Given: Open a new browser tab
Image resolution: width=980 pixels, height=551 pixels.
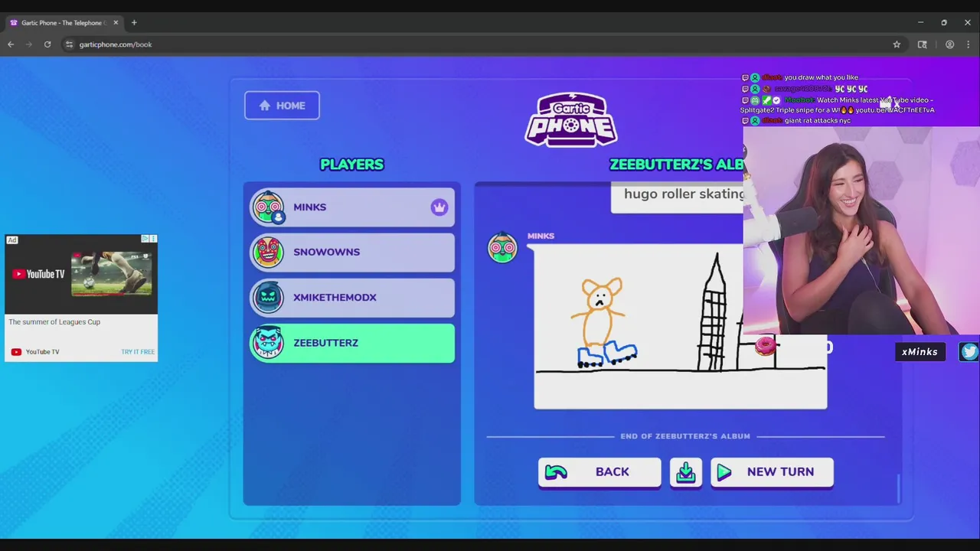Looking at the screenshot, I should click(134, 23).
